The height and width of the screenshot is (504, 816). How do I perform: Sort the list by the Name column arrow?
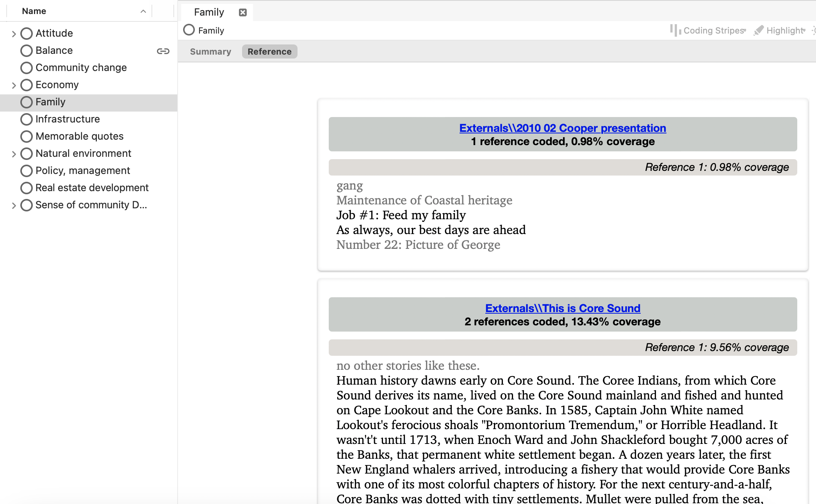coord(143,11)
